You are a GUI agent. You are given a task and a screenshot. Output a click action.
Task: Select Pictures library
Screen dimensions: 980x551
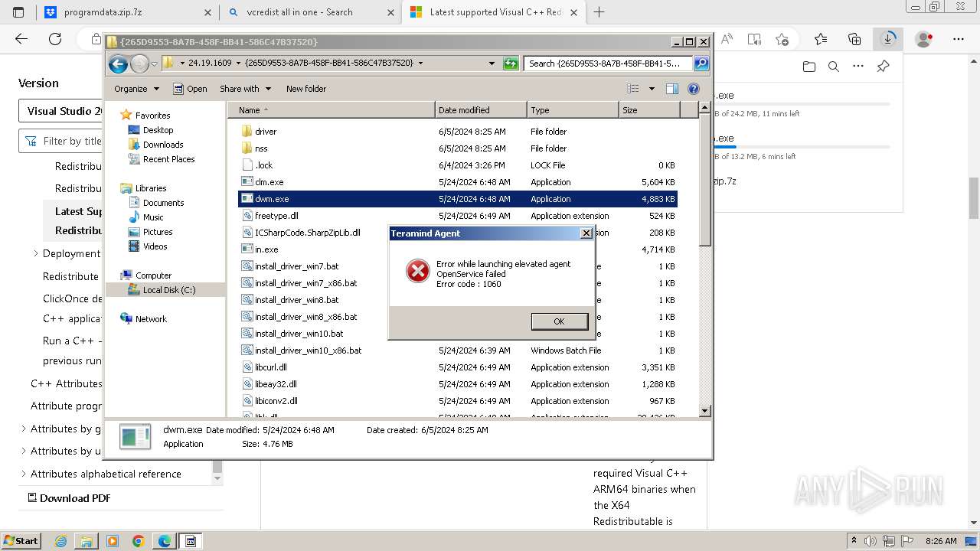157,232
